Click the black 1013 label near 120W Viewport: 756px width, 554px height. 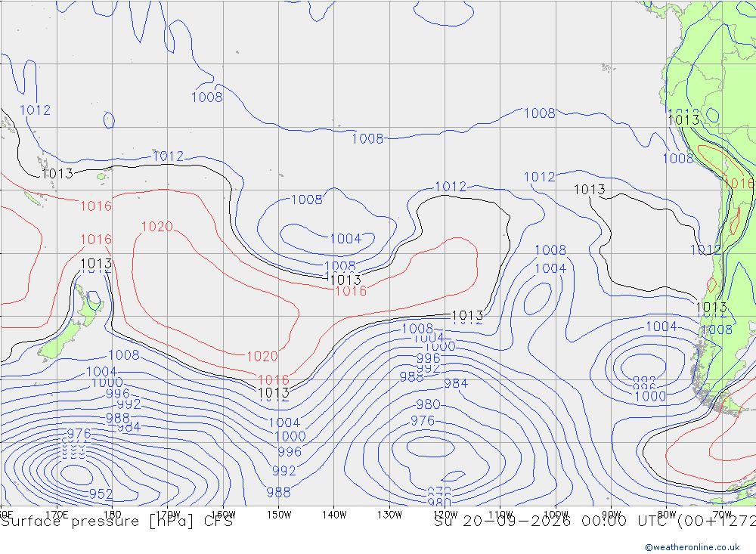click(467, 316)
